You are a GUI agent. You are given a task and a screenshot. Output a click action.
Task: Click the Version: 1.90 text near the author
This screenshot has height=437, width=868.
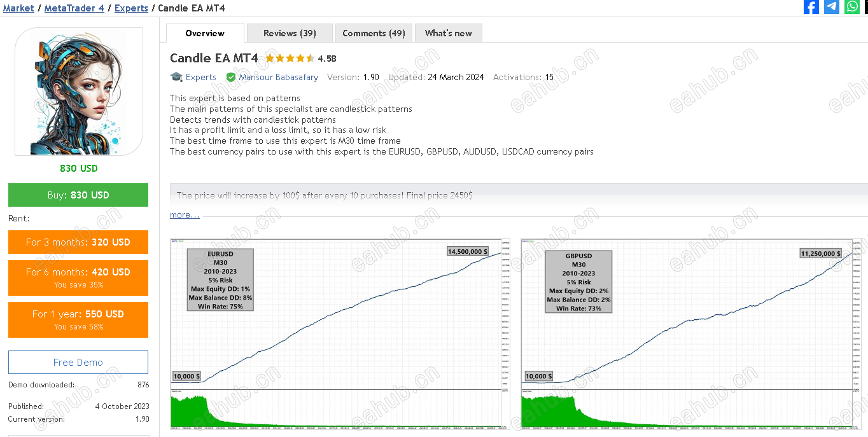[353, 77]
